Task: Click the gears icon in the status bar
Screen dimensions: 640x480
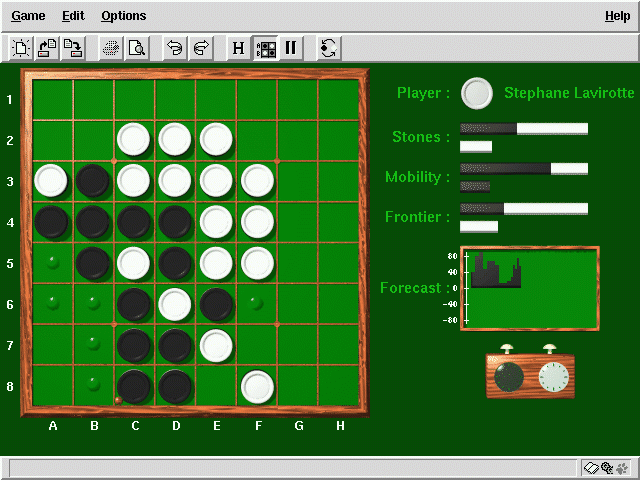Action: [606, 468]
